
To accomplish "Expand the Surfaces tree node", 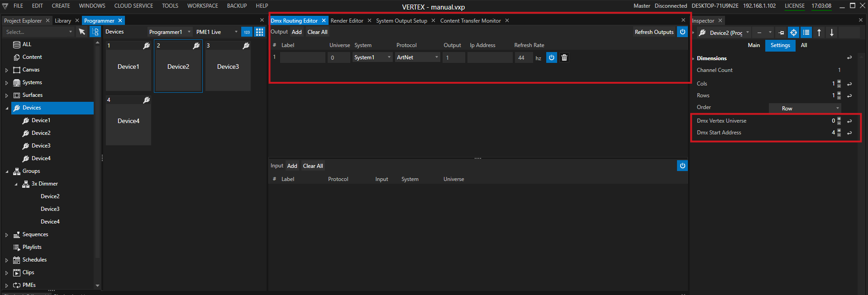I will click(6, 95).
